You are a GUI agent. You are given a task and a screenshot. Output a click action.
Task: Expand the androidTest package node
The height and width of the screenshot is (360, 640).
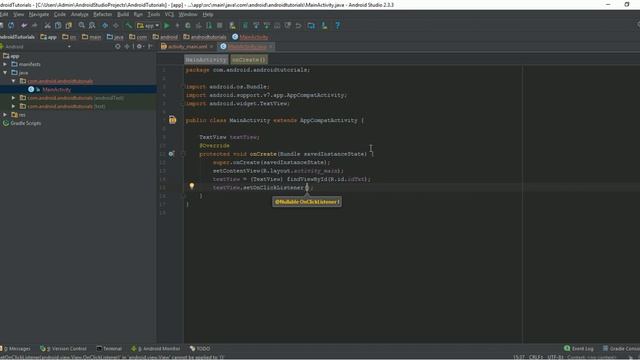[x=13, y=98]
